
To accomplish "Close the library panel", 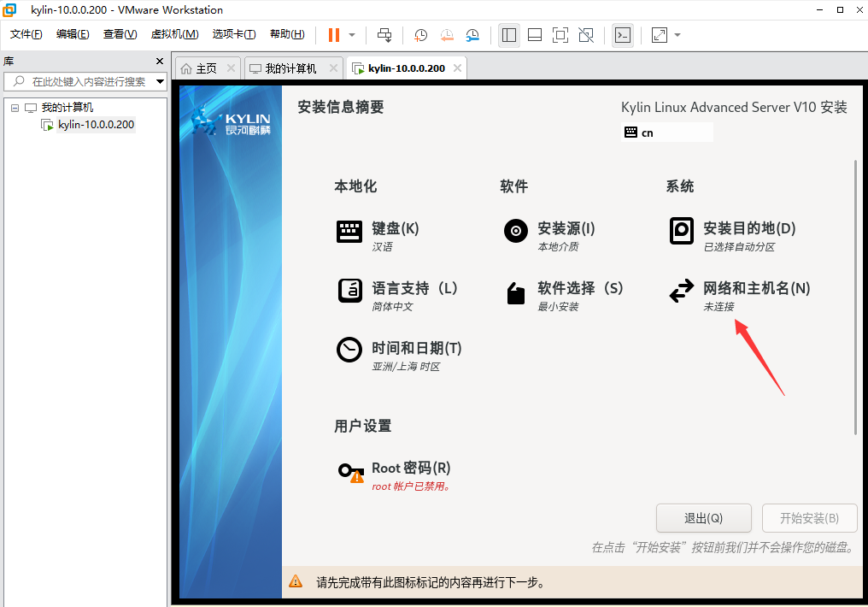I will click(x=160, y=61).
